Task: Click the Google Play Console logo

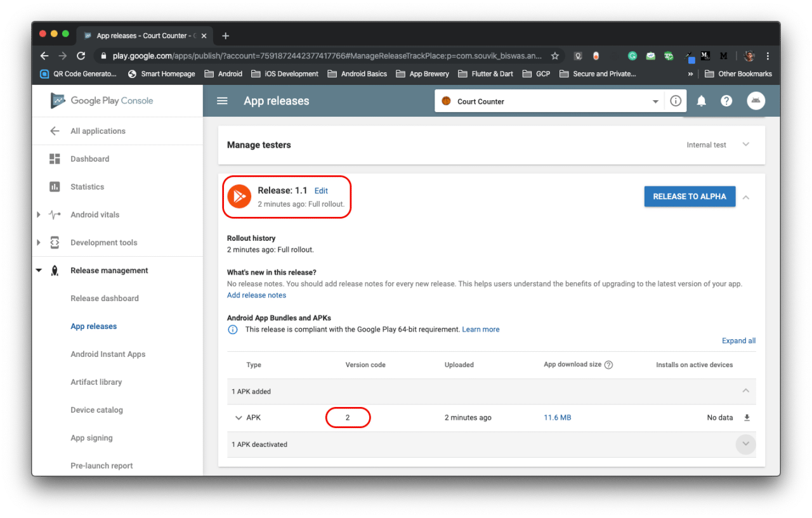Action: coord(102,101)
